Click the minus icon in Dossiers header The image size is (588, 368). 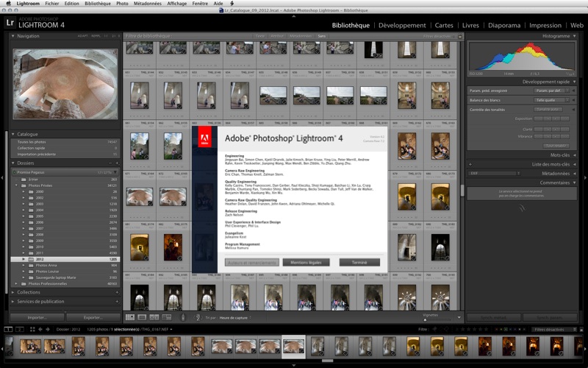(x=110, y=163)
